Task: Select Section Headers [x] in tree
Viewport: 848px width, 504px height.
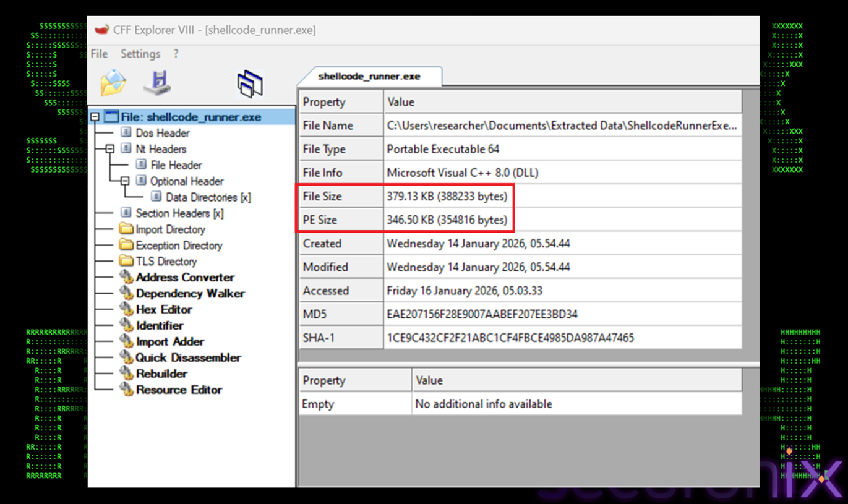Action: click(179, 213)
